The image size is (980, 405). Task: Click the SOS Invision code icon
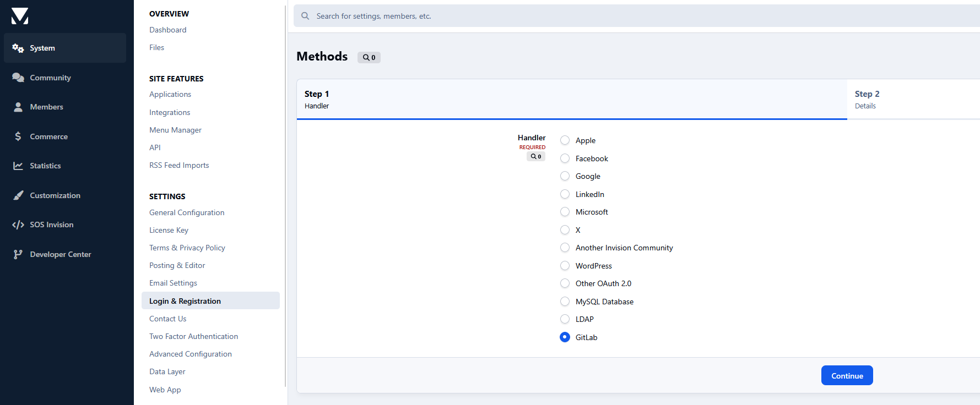[x=18, y=225]
